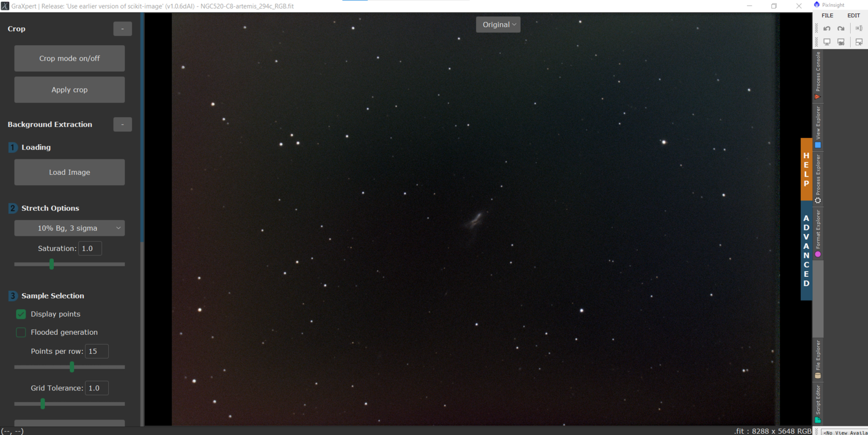Open the Format Explorer side tab

click(818, 233)
